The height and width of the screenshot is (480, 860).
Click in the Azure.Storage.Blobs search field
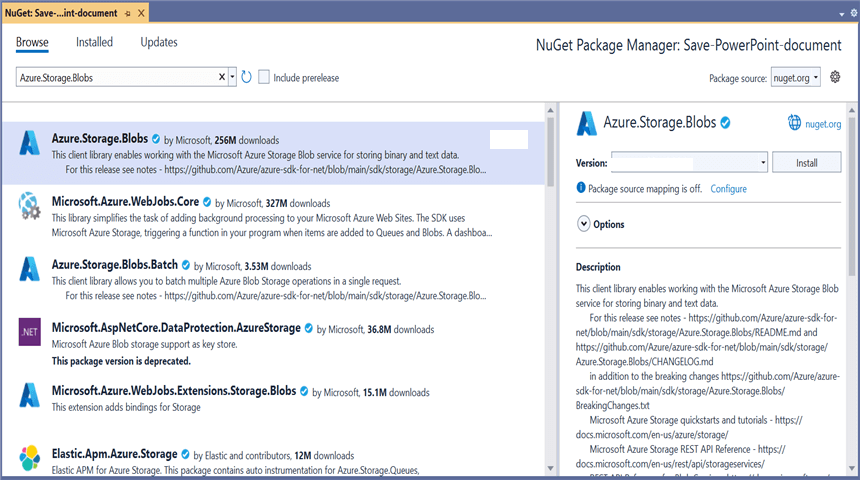115,77
